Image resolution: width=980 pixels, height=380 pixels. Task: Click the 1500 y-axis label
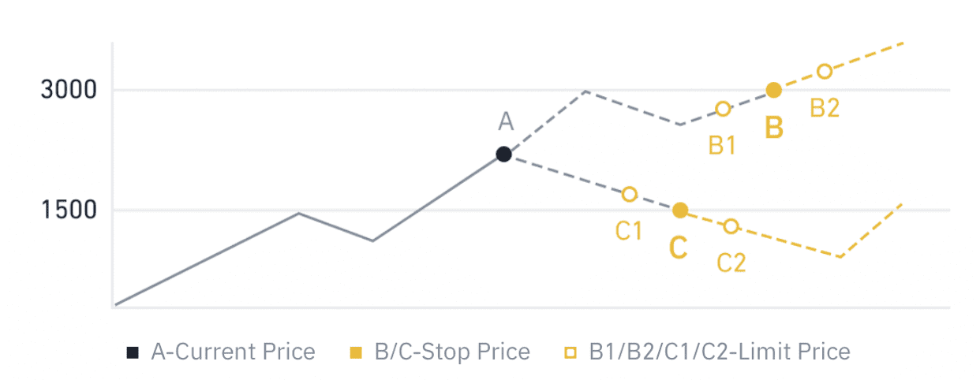69,210
